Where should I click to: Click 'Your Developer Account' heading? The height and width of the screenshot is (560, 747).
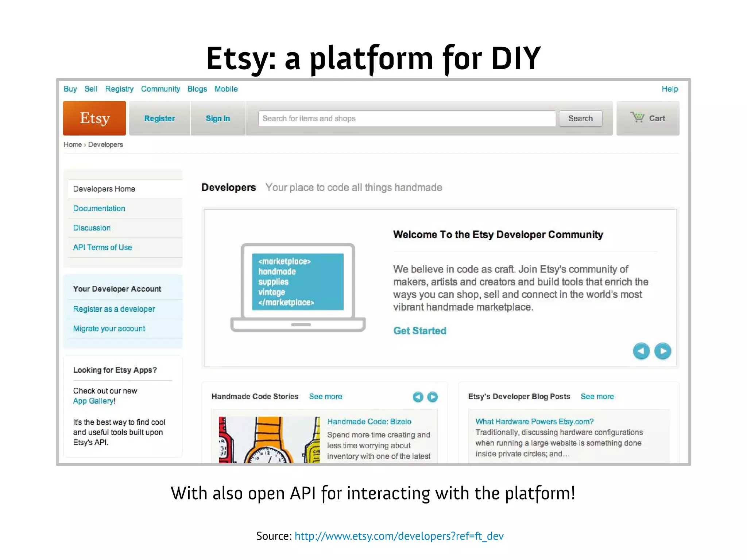click(x=117, y=289)
